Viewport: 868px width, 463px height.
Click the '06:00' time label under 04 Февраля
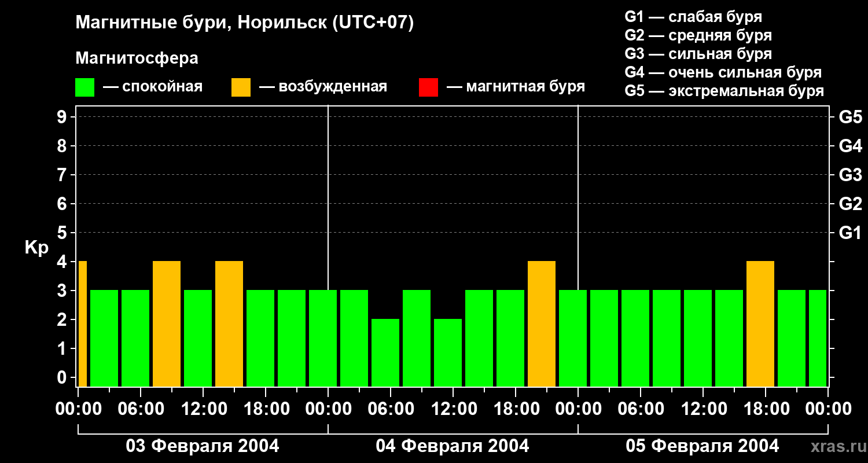click(390, 409)
